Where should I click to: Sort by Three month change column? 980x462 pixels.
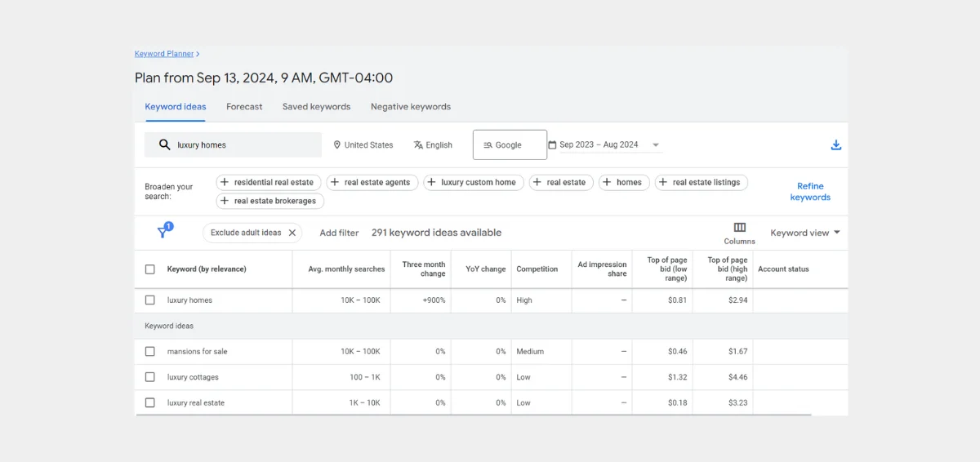click(x=423, y=269)
